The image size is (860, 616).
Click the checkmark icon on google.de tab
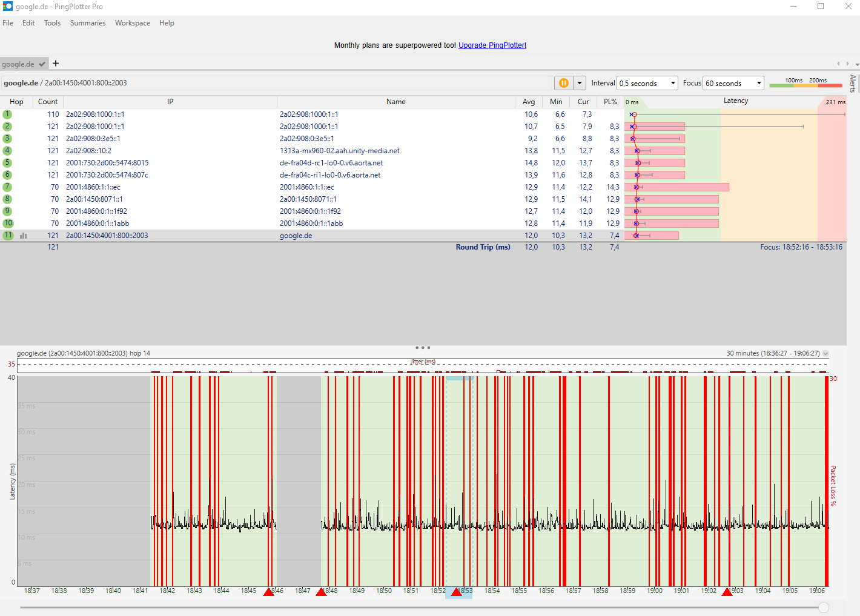pyautogui.click(x=42, y=64)
